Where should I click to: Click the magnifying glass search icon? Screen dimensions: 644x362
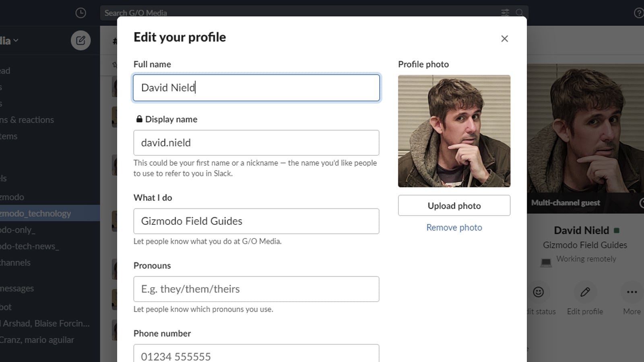point(520,13)
